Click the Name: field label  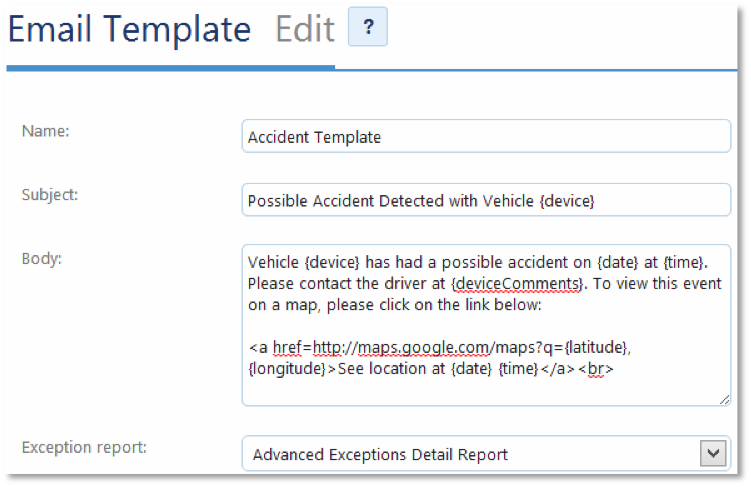click(45, 132)
